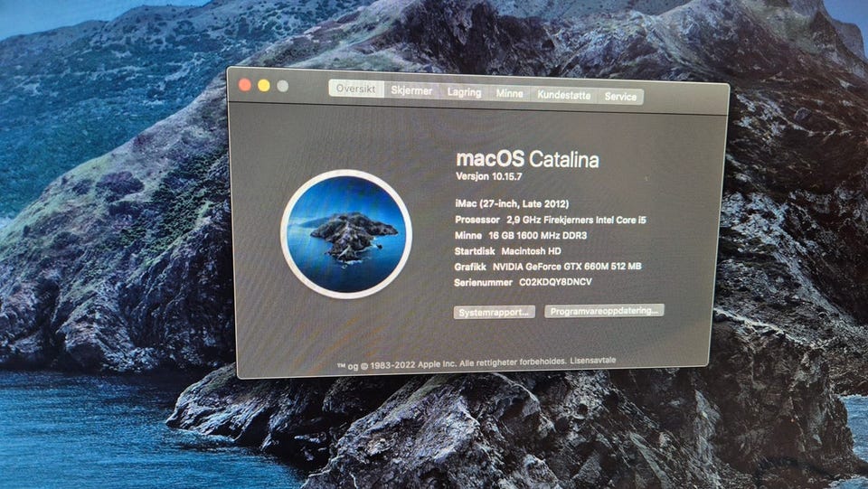Viewport: 868px width, 489px height.
Task: Click the serial number C02KDQY8DNCV
Action: (555, 282)
